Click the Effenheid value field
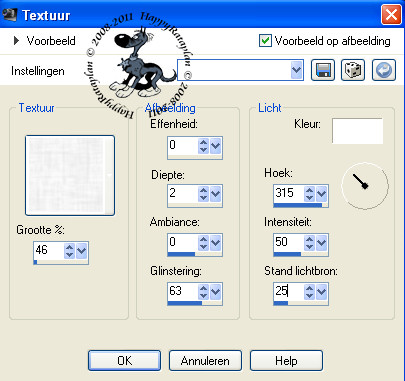This screenshot has width=405, height=381. click(x=182, y=146)
